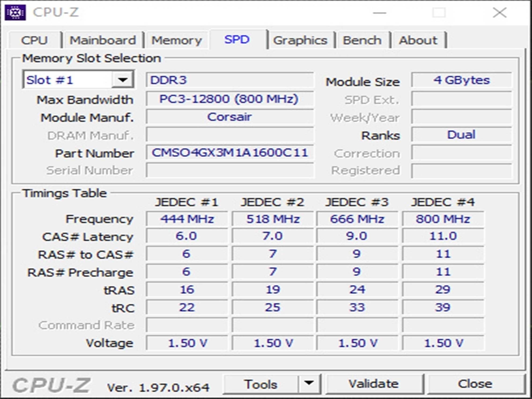
Task: Click the tRC value 22
Action: 187,307
